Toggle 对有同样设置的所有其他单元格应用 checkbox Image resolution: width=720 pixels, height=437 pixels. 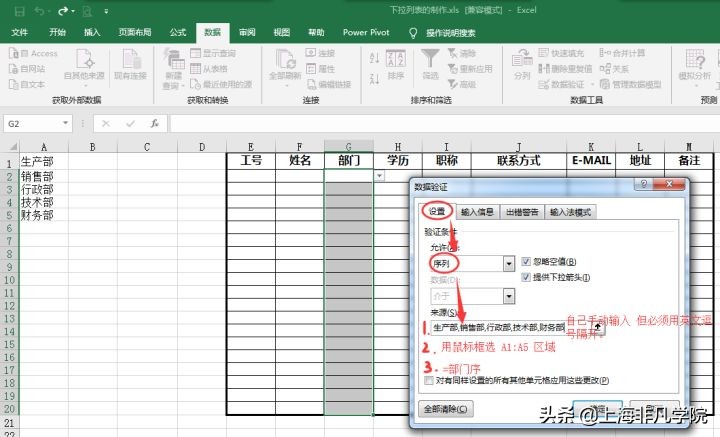(429, 380)
